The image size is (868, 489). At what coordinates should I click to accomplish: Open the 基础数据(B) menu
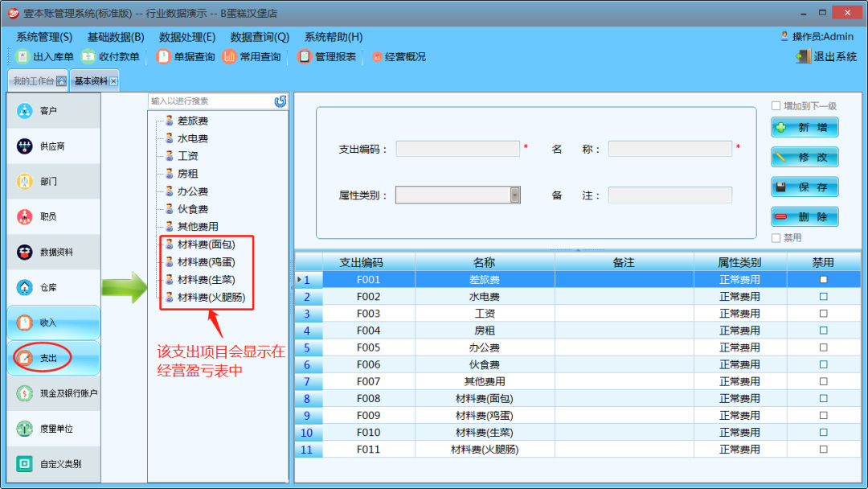[116, 37]
